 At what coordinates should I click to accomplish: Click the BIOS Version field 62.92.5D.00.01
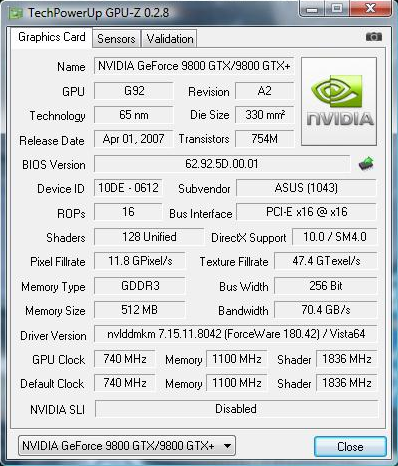click(222, 164)
